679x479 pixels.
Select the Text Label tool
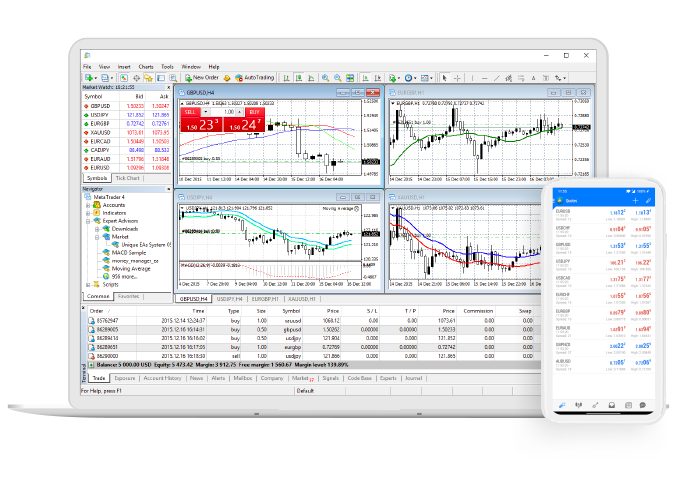coord(546,78)
